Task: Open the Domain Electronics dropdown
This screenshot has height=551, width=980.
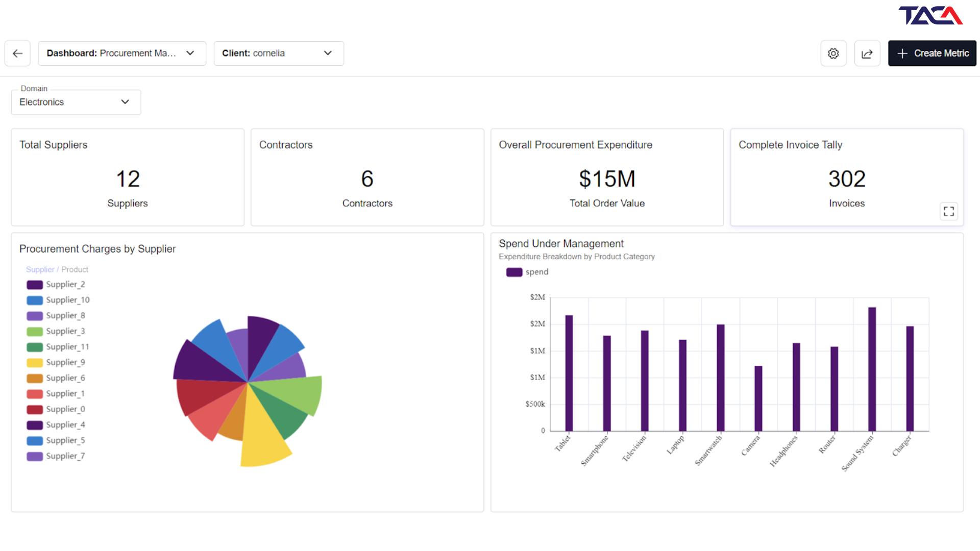Action: tap(76, 102)
